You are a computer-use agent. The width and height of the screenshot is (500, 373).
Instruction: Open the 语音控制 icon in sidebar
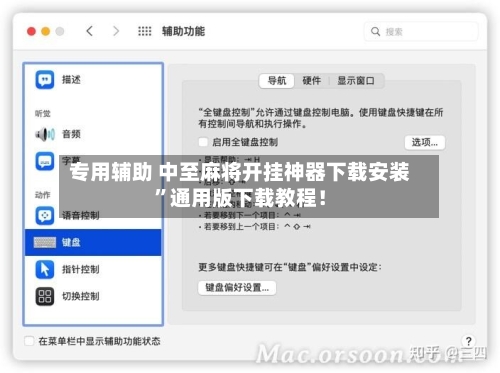click(45, 215)
